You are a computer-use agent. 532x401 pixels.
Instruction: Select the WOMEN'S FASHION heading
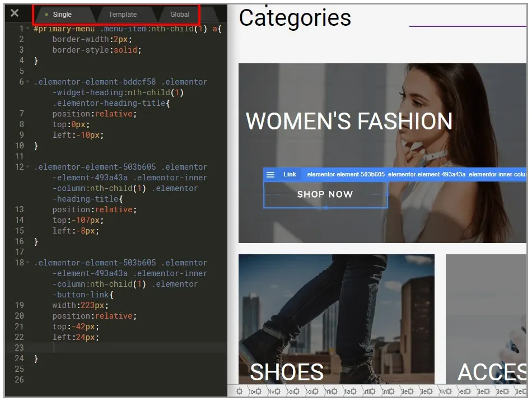349,121
